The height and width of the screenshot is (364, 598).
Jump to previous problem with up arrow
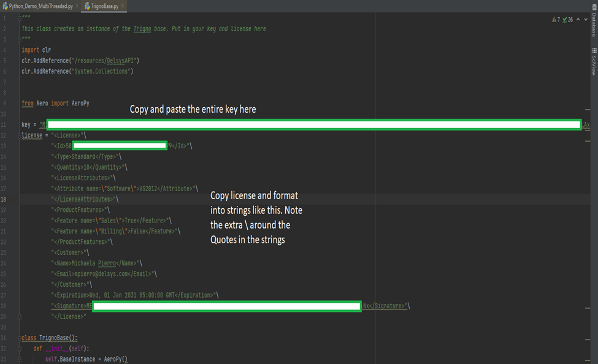578,19
